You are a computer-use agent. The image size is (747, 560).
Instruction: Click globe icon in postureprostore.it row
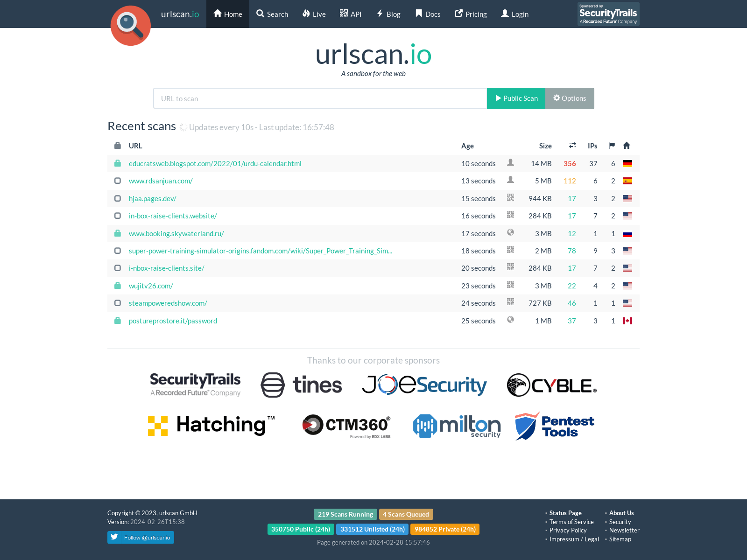(511, 320)
